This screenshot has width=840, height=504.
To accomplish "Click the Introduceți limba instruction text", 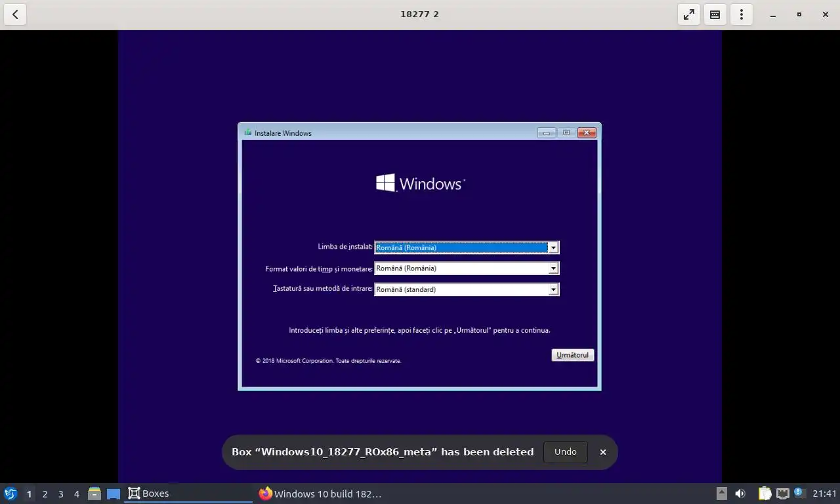I will (419, 330).
